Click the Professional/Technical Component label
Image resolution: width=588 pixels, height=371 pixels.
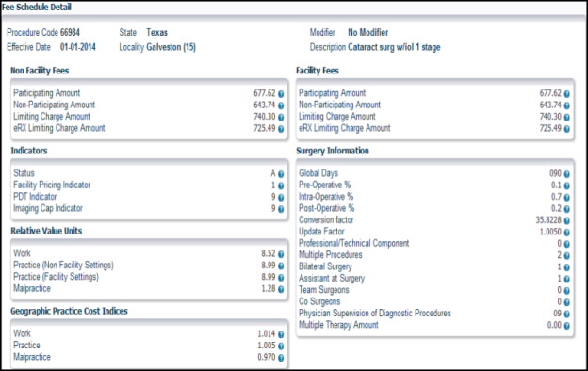(353, 243)
